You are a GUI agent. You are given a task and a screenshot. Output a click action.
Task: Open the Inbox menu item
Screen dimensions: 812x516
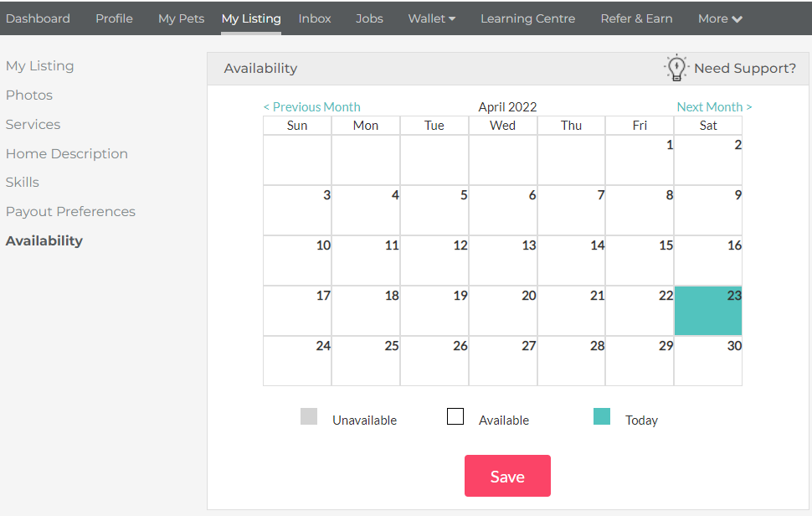[x=315, y=18]
